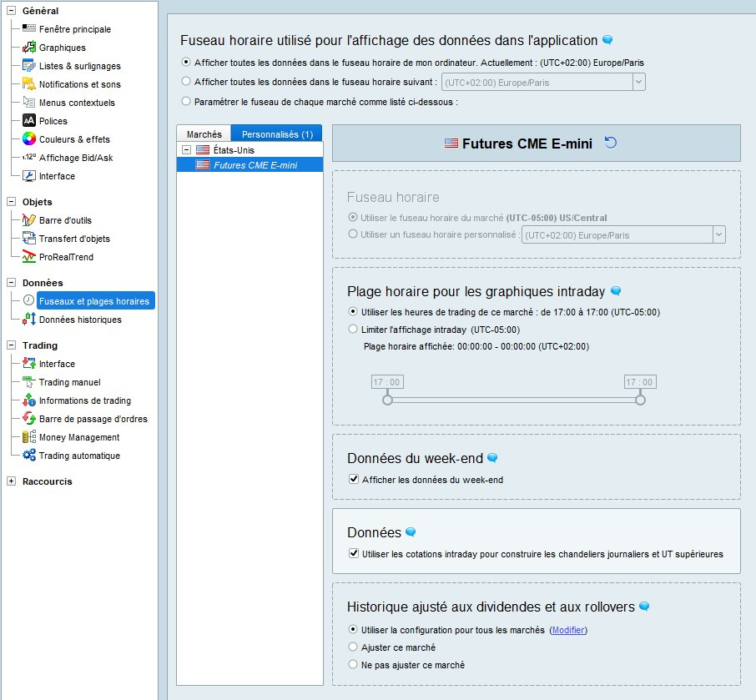Click the ProRealTrend icon
This screenshot has height=700, width=756.
(x=29, y=256)
